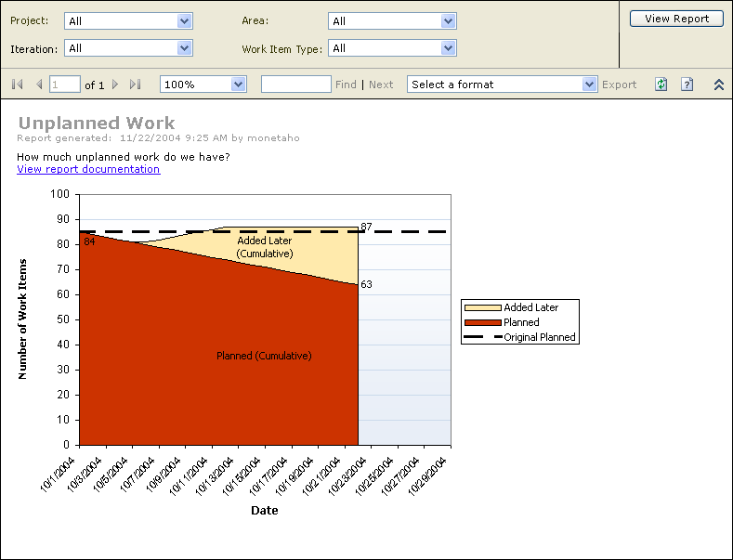Viewport: 733px width, 560px height.
Task: Open the 100% zoom level dropdown
Action: click(238, 85)
